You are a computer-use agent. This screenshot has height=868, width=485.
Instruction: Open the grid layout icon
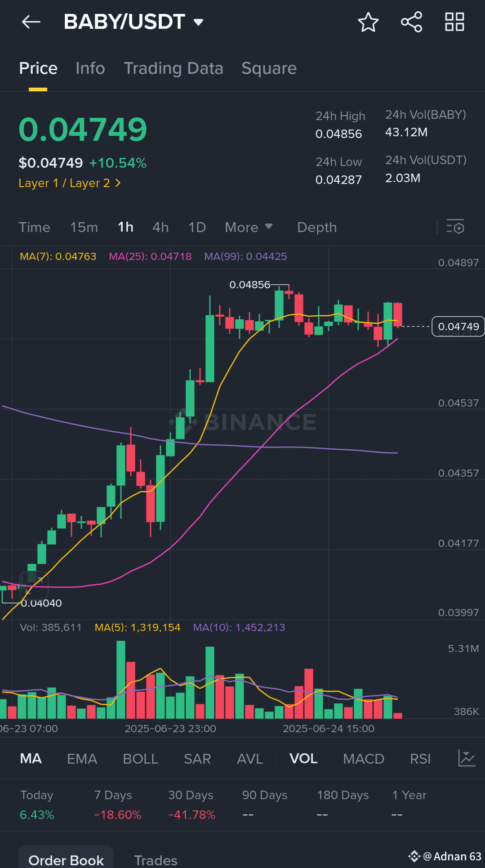coord(454,22)
